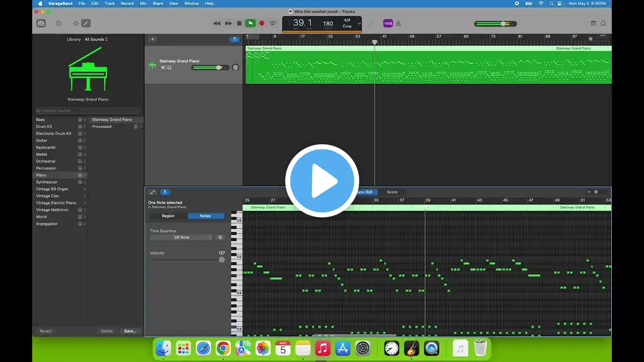The image size is (644, 362).
Task: Toggle the Catch playhead button in tracks header
Action: point(234,39)
